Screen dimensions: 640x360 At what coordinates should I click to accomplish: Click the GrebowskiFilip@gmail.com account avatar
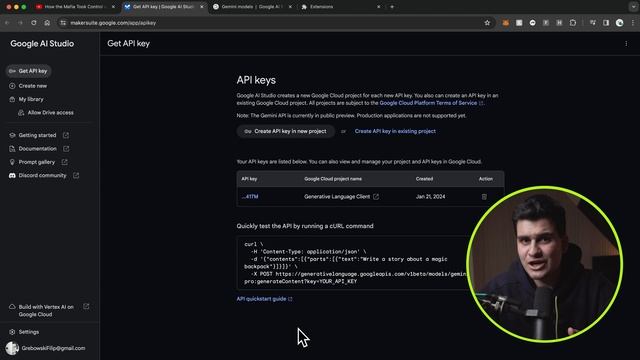[12, 348]
